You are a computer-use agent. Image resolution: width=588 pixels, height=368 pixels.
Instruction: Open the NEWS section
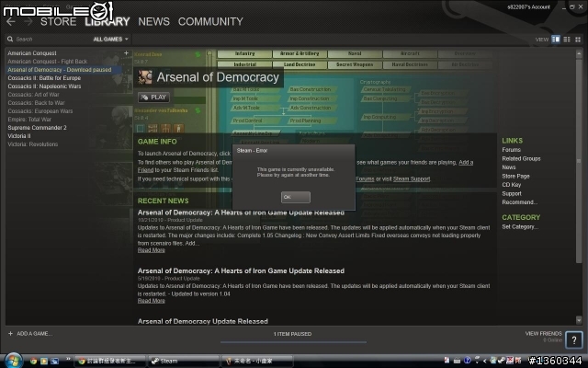point(153,22)
